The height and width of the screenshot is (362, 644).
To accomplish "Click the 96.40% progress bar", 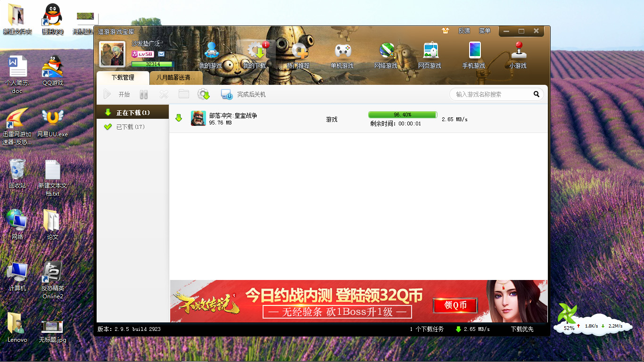I will [403, 115].
